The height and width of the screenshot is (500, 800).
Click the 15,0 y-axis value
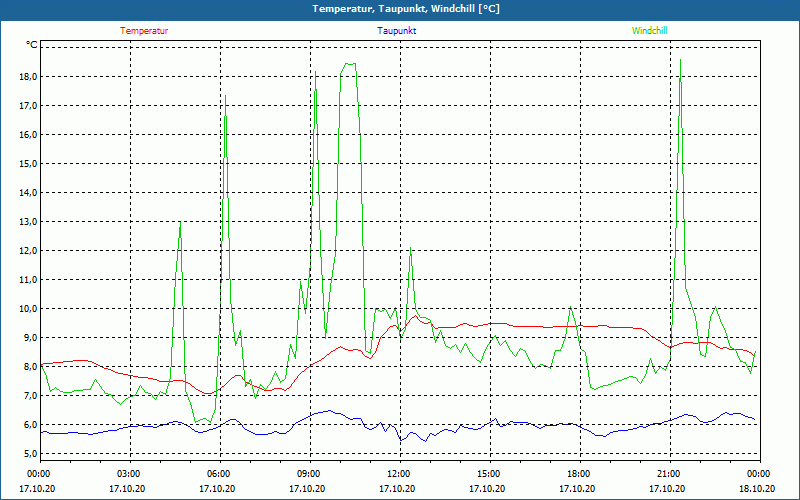pyautogui.click(x=29, y=164)
